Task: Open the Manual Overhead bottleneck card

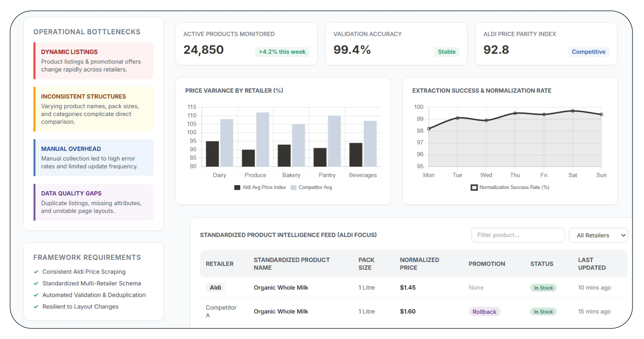Action: 93,158
